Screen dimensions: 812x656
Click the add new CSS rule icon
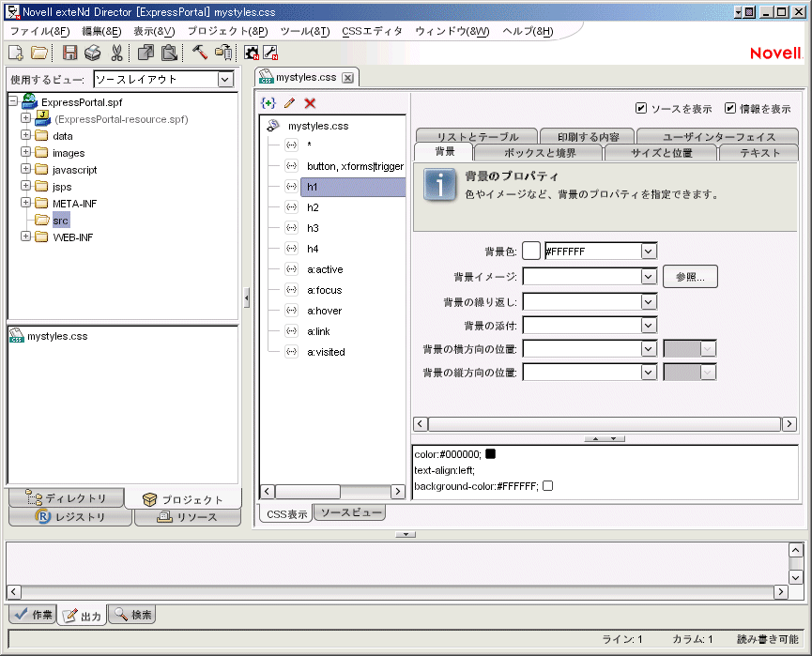pos(268,103)
